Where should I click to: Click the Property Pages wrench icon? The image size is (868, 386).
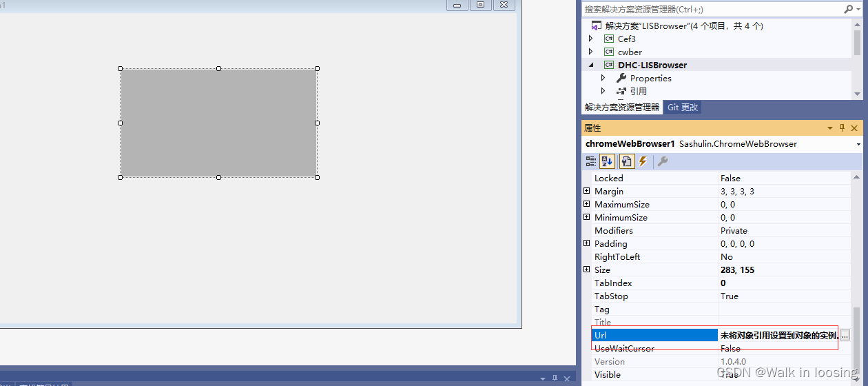(663, 161)
